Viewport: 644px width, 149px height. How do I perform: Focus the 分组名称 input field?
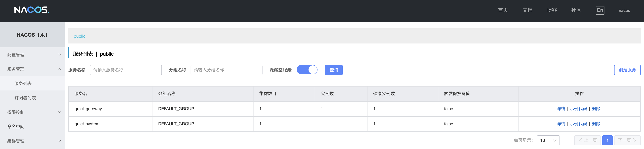click(x=227, y=70)
